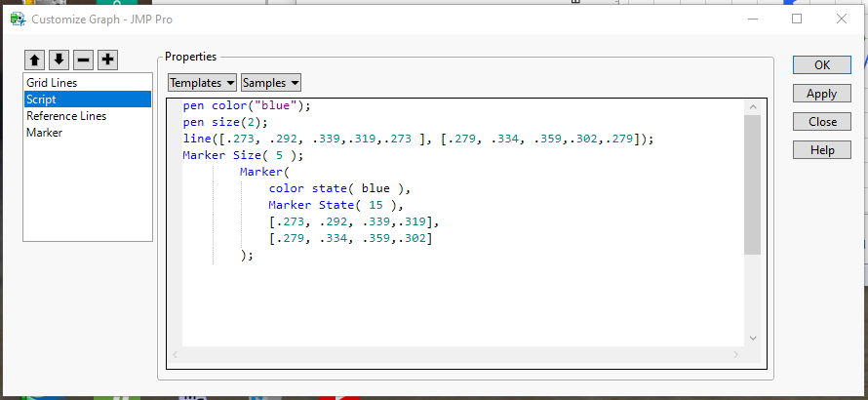Select Script in the list
The image size is (868, 400).
88,100
